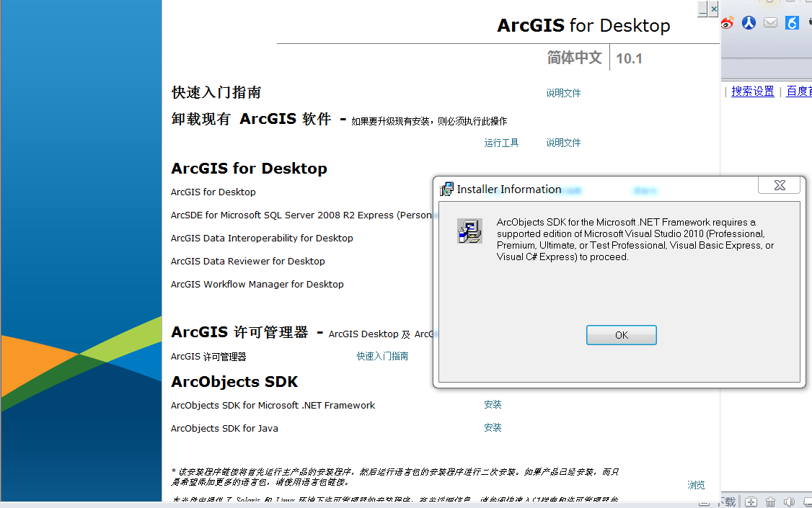Click the "ArcGIS 许可管理器" product row text
Viewport: 812px width, 508px height.
coord(208,357)
